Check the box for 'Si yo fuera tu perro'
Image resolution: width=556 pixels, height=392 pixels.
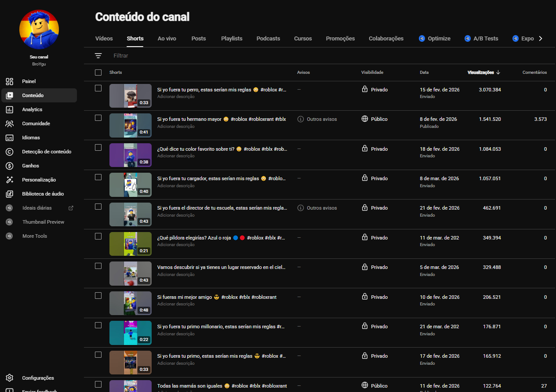pyautogui.click(x=98, y=88)
